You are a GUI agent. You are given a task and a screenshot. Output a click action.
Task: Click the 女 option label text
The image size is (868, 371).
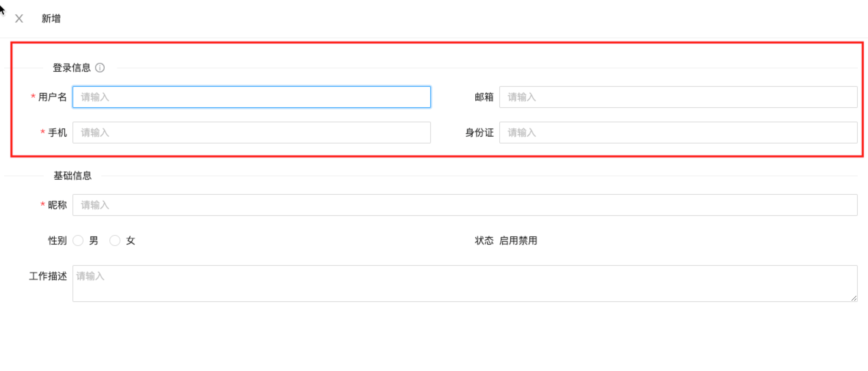[131, 241]
